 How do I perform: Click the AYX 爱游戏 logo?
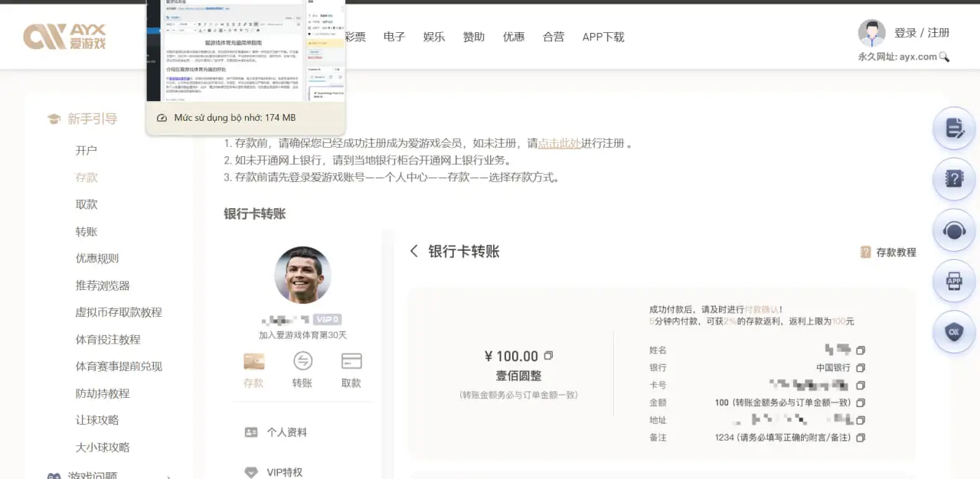65,36
